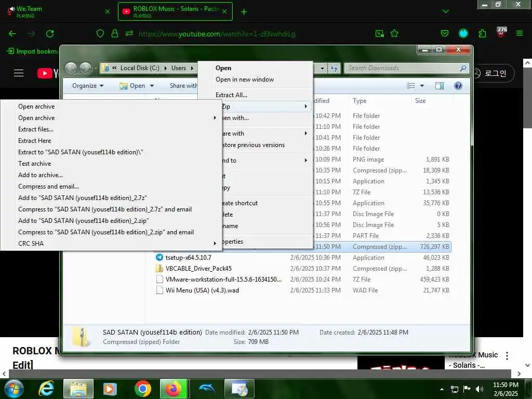Viewport: 532px width, 399px height.
Task: Select VBCABLE_Driver_Pack45 file
Action: [303, 269]
